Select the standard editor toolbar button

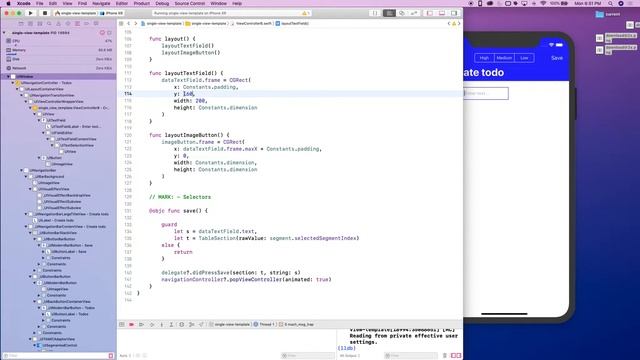[x=389, y=13]
